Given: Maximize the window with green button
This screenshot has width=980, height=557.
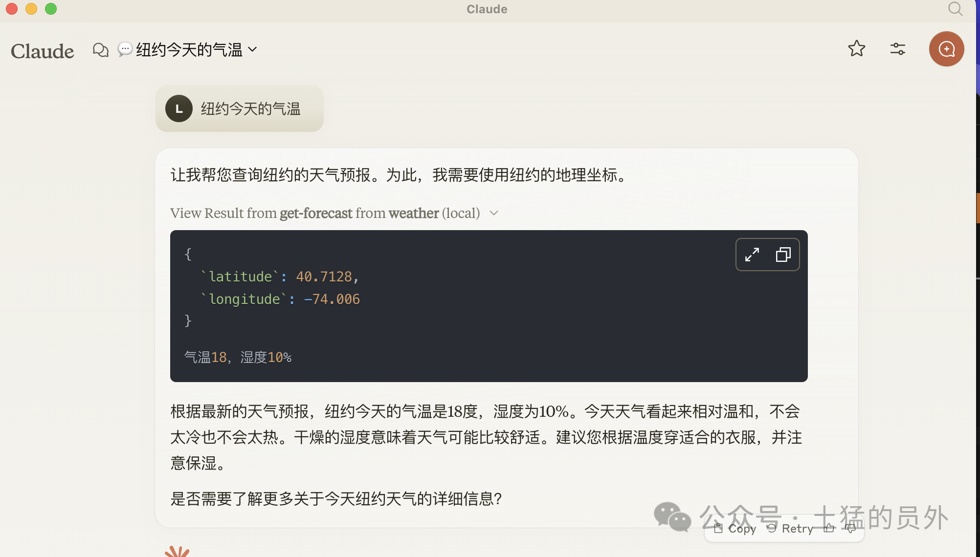Looking at the screenshot, I should pyautogui.click(x=51, y=9).
